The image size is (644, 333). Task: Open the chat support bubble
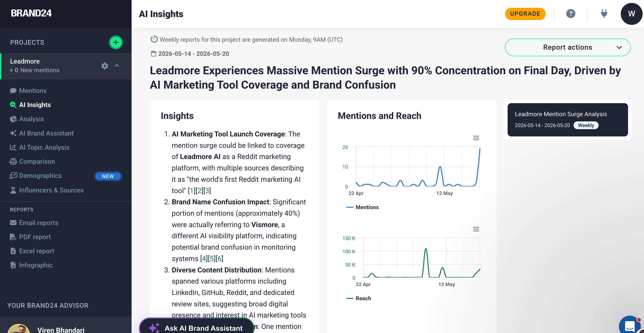(630, 325)
